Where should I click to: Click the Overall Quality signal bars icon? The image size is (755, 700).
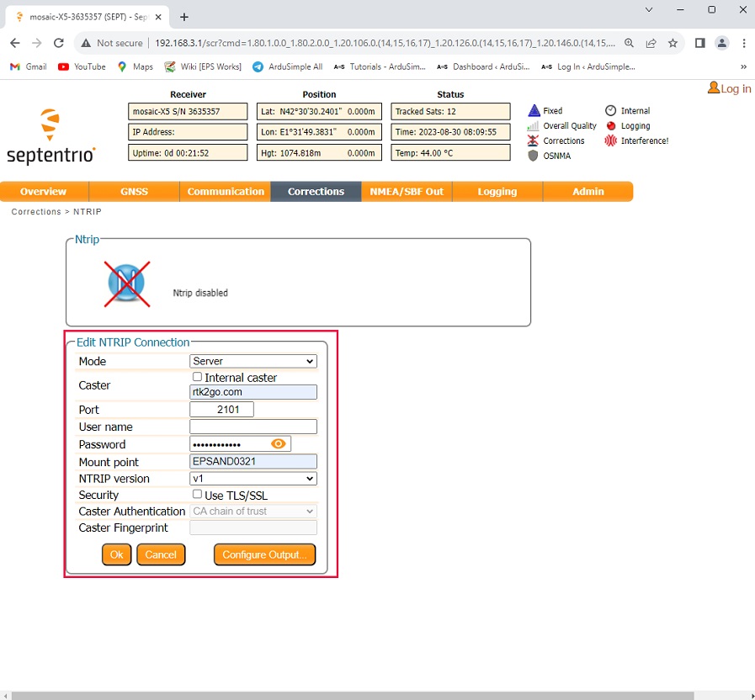point(533,126)
